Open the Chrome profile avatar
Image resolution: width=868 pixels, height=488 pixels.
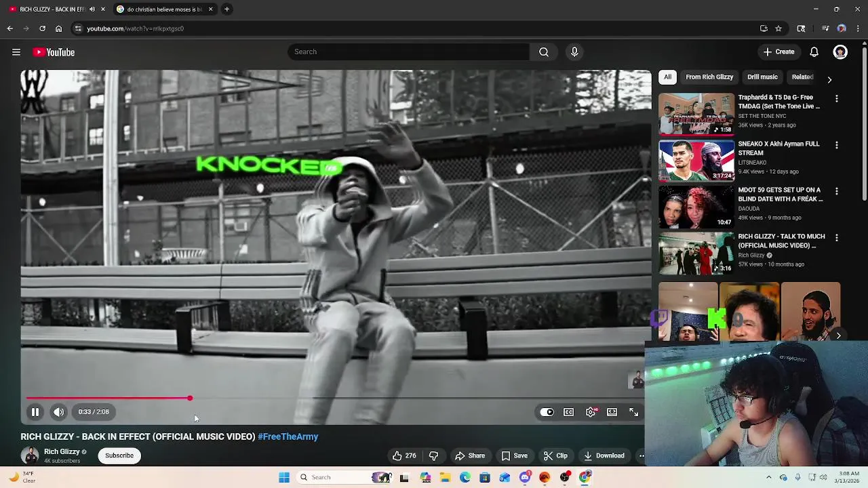coord(842,28)
